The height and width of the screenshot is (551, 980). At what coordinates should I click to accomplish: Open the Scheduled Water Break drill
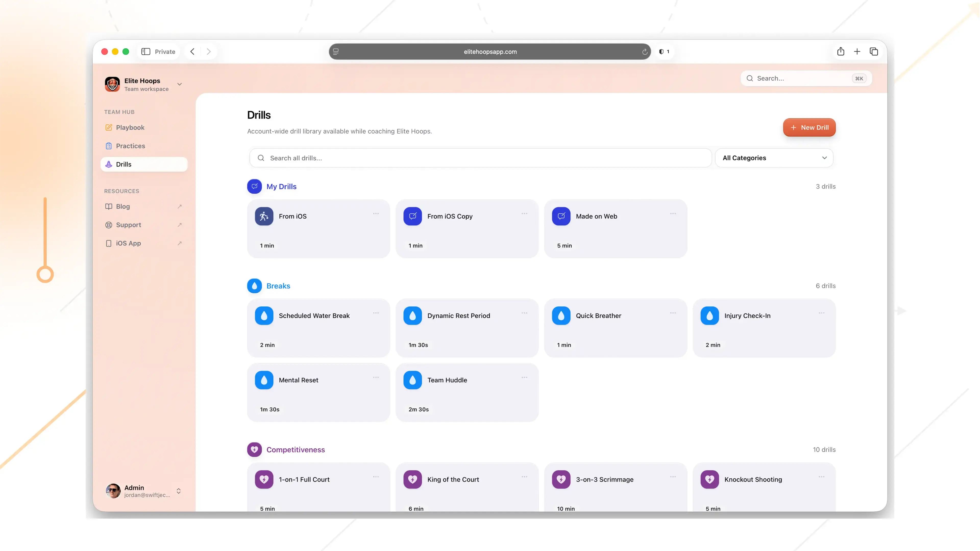[x=318, y=328]
